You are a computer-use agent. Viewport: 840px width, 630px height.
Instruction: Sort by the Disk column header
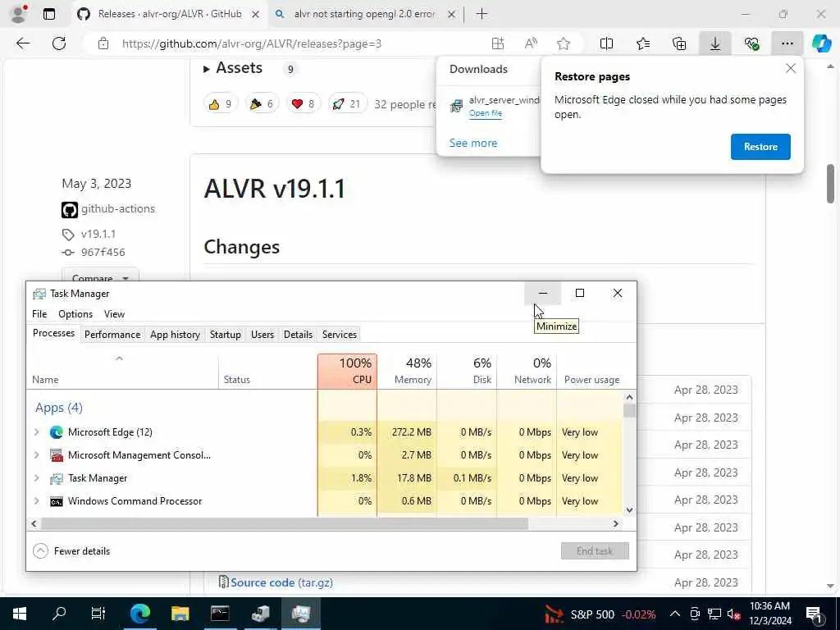coord(467,371)
